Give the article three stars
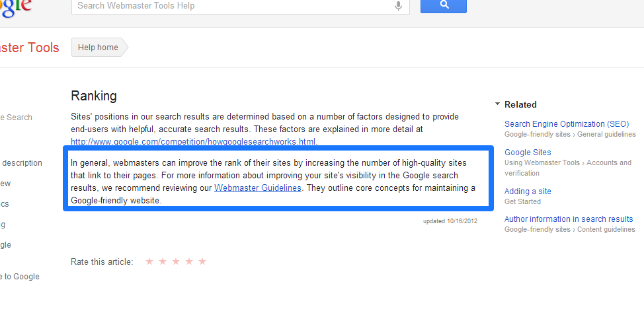 (176, 261)
